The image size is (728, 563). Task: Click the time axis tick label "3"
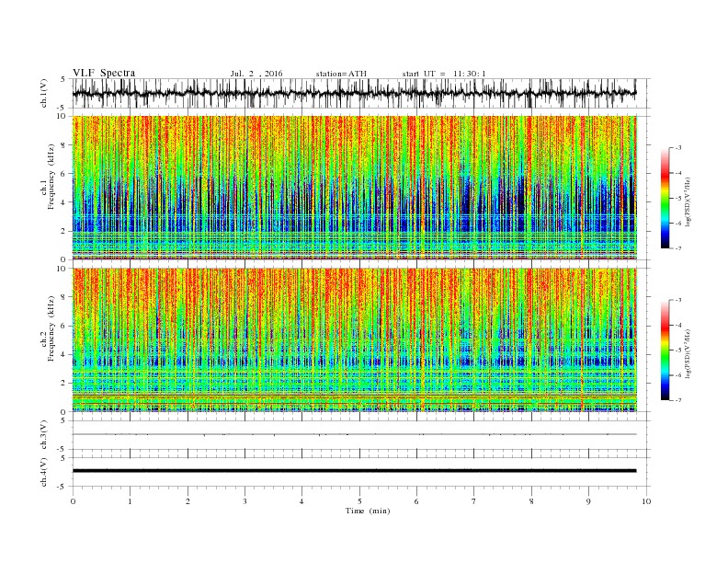[x=245, y=501]
